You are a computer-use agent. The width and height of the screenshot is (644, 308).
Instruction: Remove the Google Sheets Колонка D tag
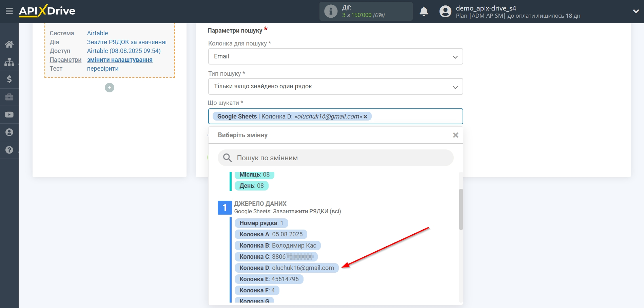(x=365, y=116)
